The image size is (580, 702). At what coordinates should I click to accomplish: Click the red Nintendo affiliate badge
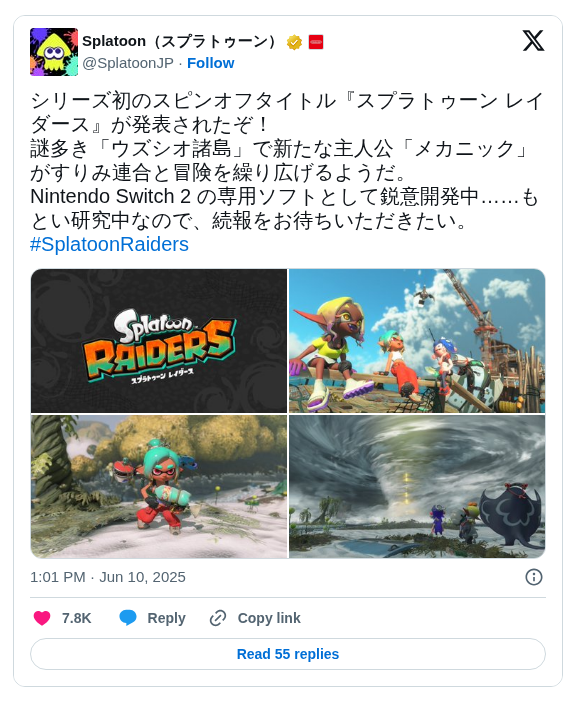pos(316,42)
